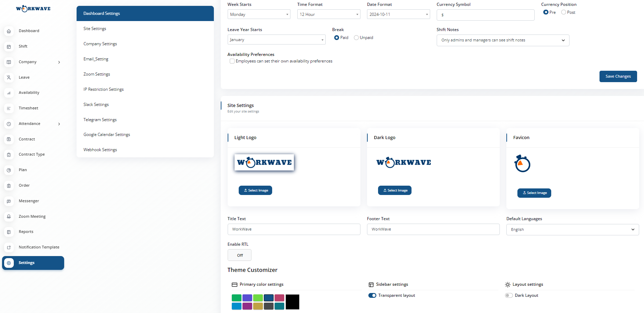The image size is (644, 313).
Task: Open the Date Format dropdown
Action: point(398,14)
